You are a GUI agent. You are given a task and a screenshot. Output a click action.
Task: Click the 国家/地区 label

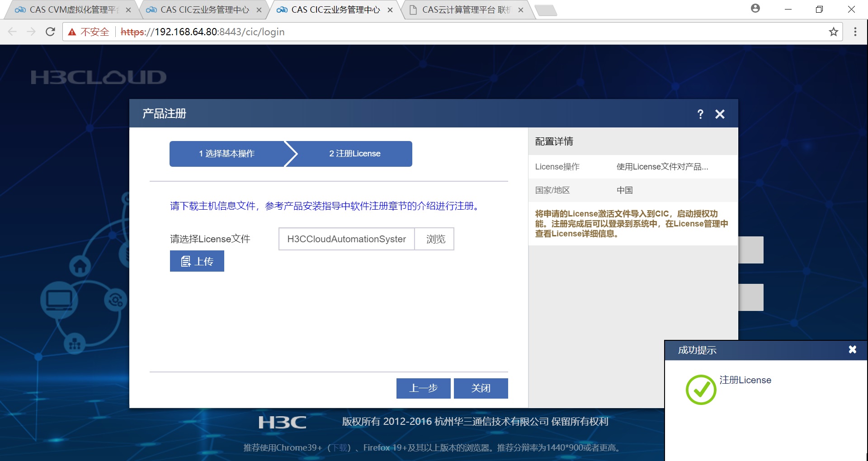552,190
